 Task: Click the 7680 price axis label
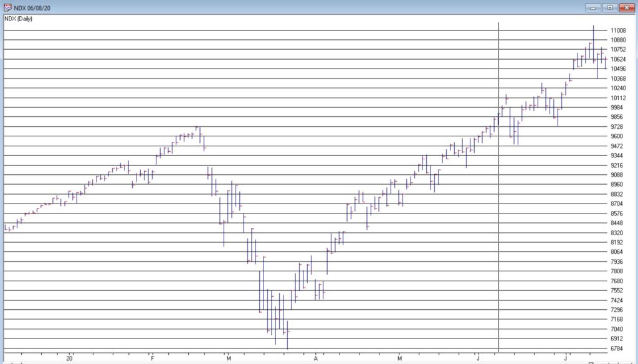tap(618, 281)
